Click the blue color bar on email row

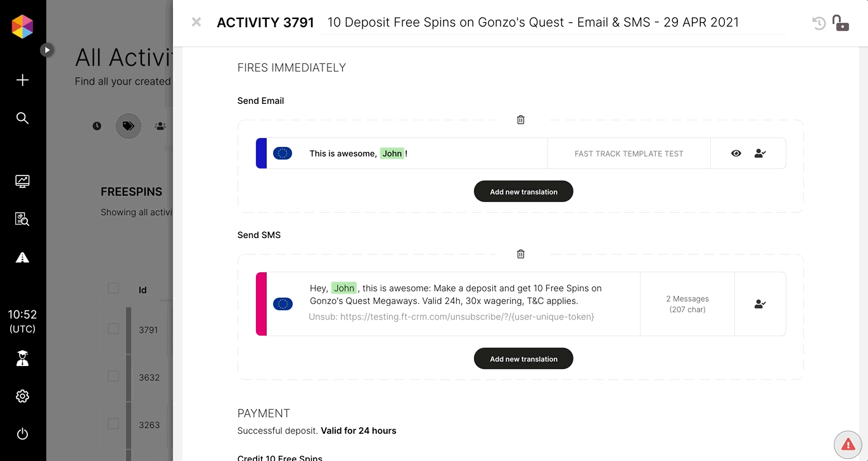click(261, 153)
